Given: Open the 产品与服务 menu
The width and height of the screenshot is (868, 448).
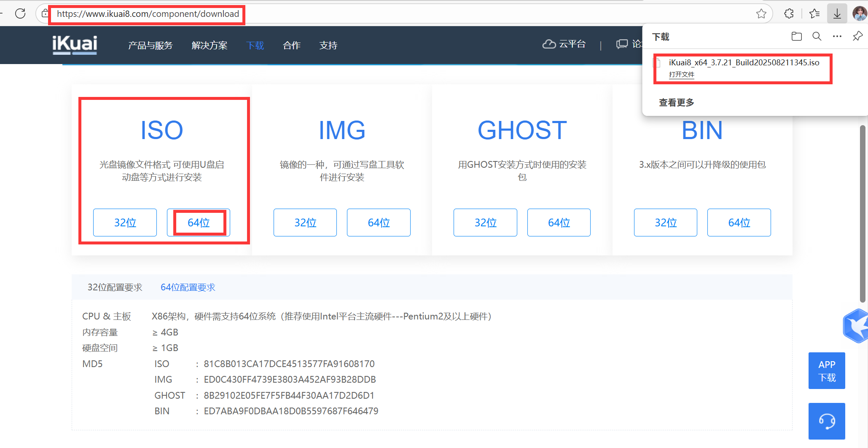Looking at the screenshot, I should [150, 45].
